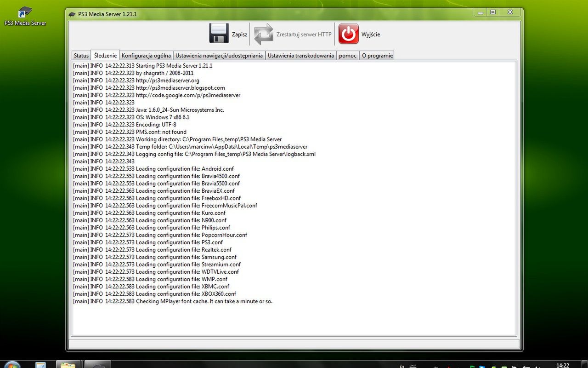588x368 pixels.
Task: Click the 'http://ps3mediaserver.blogspot.com' log entry
Action: click(x=149, y=88)
